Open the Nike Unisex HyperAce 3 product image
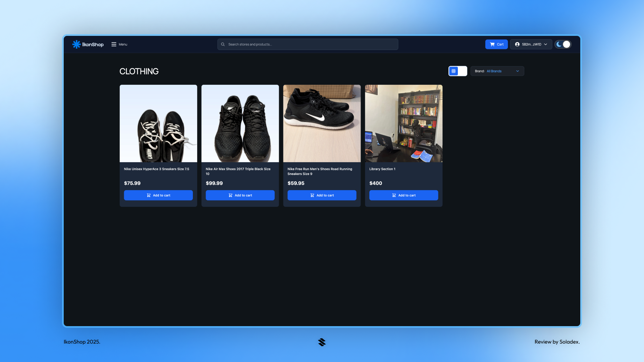Viewport: 644px width, 362px height. pyautogui.click(x=158, y=123)
